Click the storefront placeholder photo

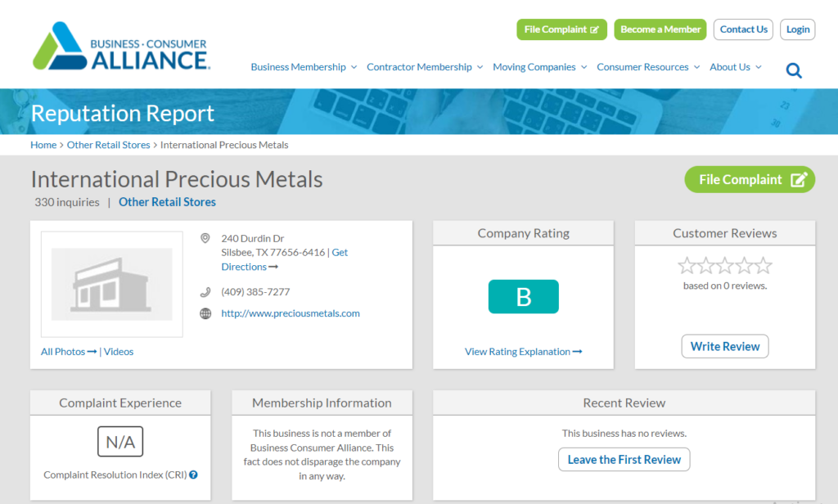tap(111, 285)
